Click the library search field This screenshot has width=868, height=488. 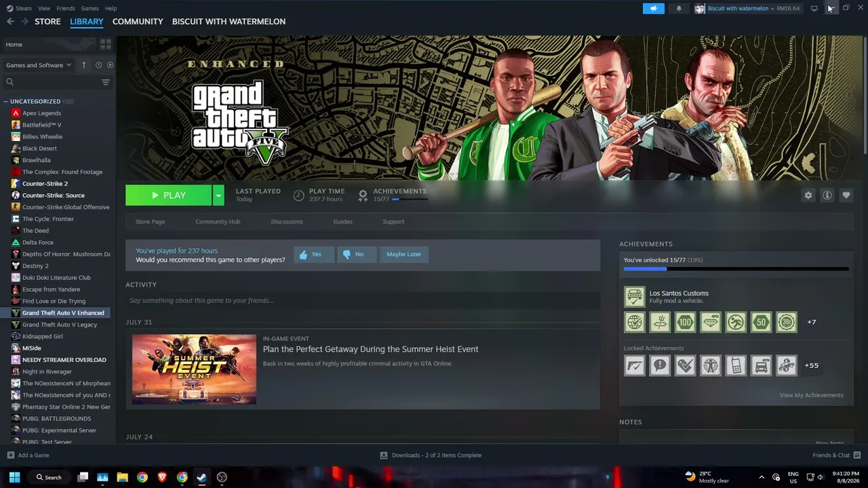(x=51, y=82)
